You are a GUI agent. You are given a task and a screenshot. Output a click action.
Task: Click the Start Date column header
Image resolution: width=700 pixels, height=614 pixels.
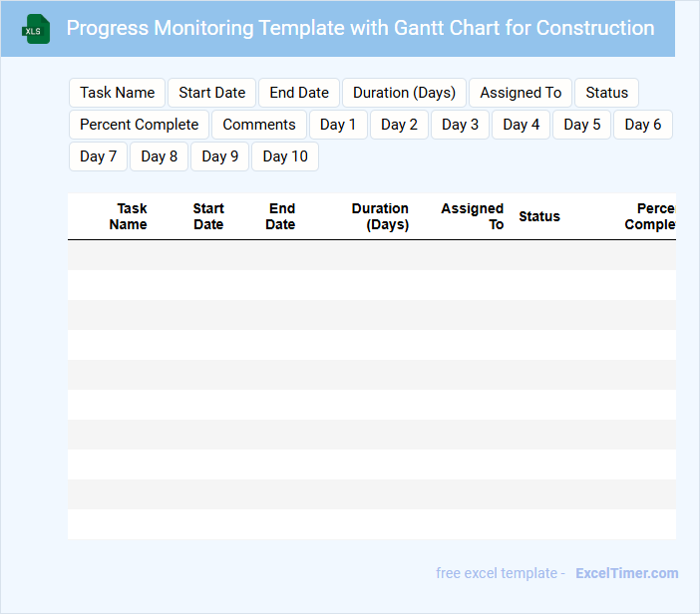(x=208, y=216)
